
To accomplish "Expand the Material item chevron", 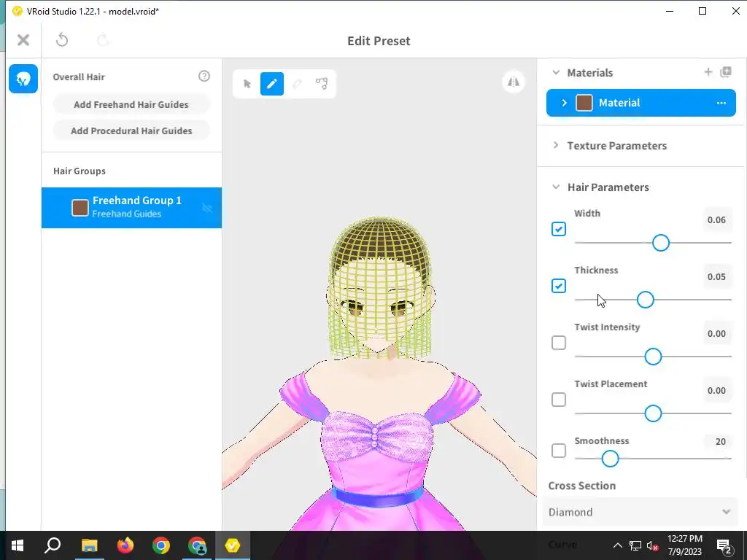I will (x=565, y=103).
